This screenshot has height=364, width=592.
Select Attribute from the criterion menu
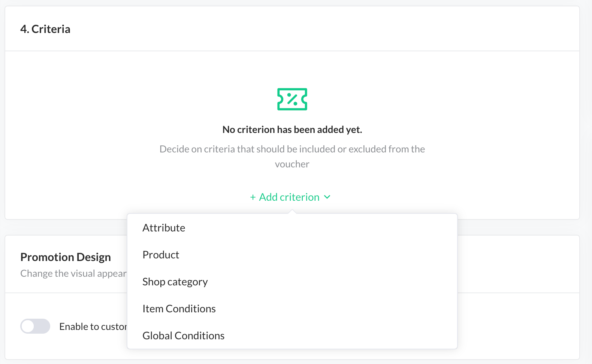164,228
